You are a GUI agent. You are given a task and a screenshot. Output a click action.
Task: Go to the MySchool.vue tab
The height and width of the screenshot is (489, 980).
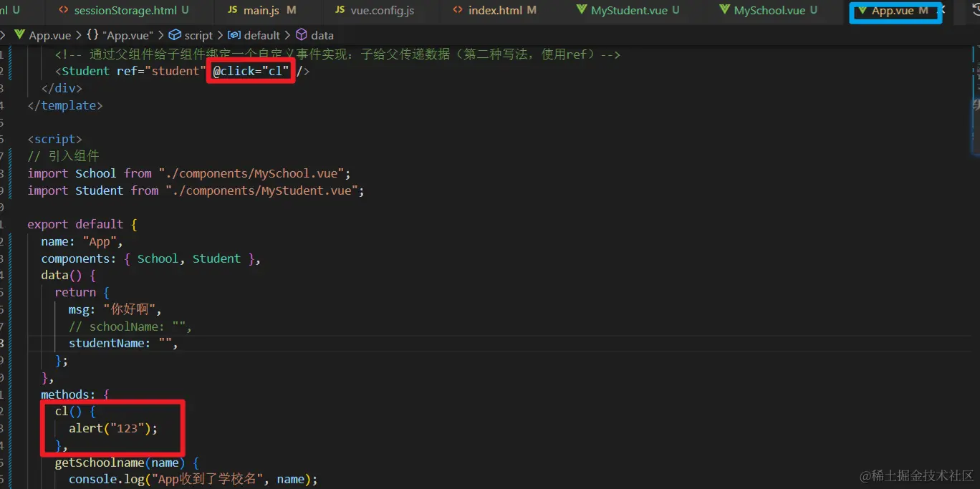(769, 11)
